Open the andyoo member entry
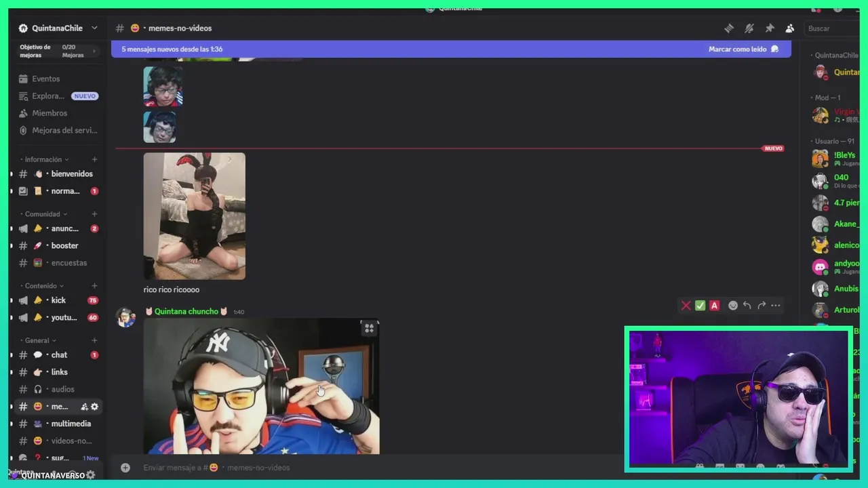The image size is (868, 488). (x=835, y=267)
